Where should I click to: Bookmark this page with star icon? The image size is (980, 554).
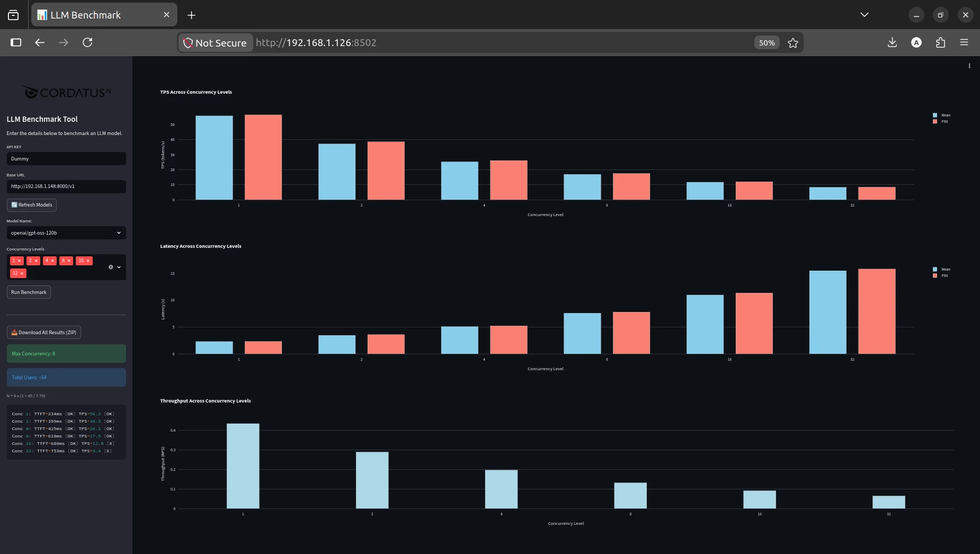tap(792, 43)
